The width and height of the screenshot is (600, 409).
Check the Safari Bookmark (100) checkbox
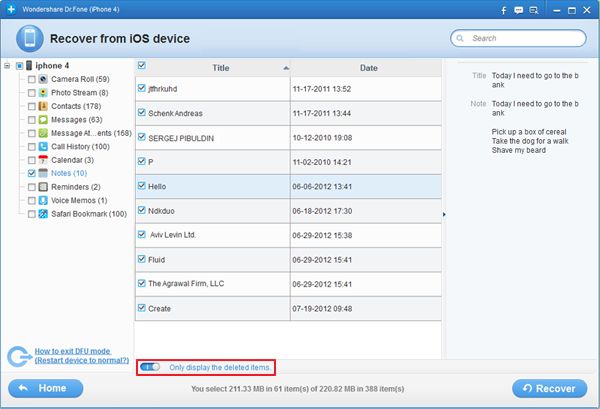[x=32, y=214]
